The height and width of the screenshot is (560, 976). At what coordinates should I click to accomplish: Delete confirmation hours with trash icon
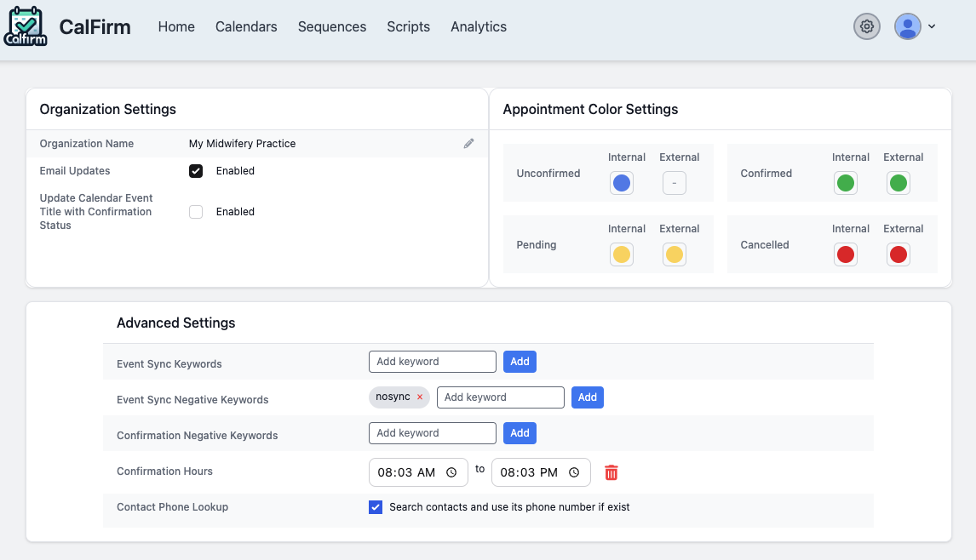tap(611, 473)
